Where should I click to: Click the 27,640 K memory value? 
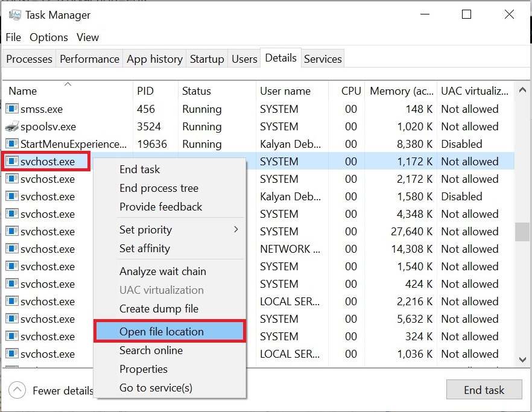[x=411, y=232]
